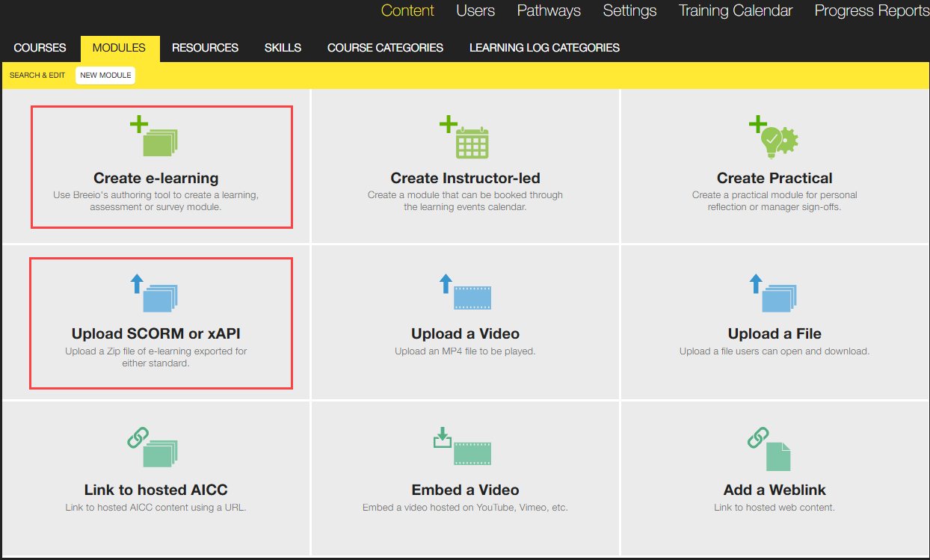
Task: Click the New Module button
Action: tap(105, 76)
